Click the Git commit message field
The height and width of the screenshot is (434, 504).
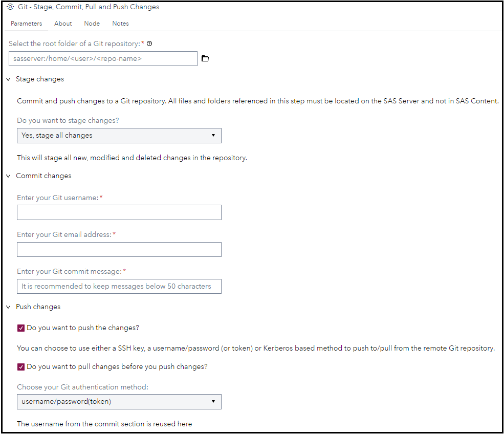pyautogui.click(x=119, y=286)
